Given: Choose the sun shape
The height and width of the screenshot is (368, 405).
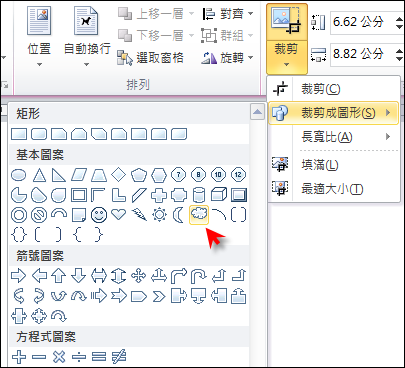Looking at the screenshot, I should coord(159,215).
